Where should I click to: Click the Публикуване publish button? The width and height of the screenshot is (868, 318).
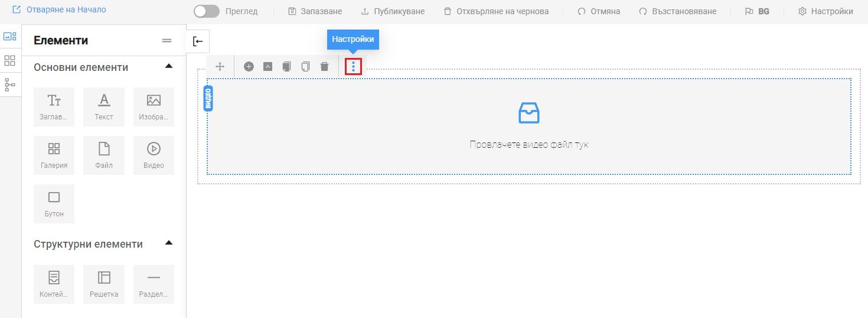(393, 11)
